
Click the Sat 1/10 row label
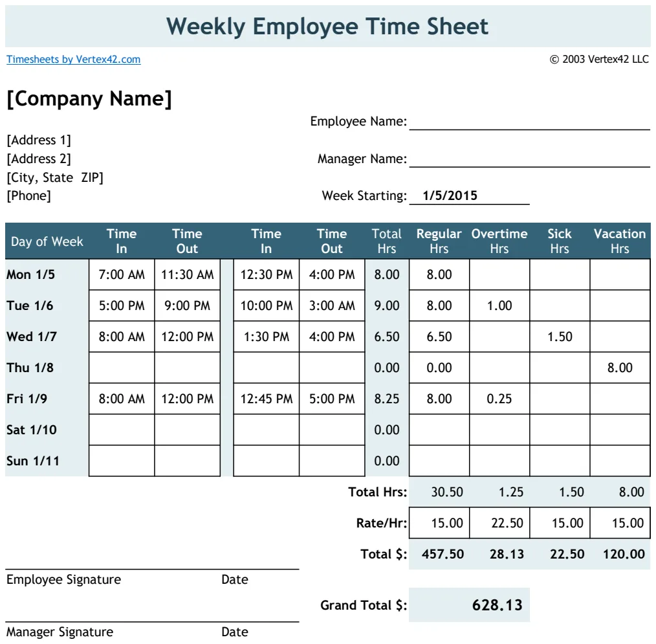pos(32,430)
